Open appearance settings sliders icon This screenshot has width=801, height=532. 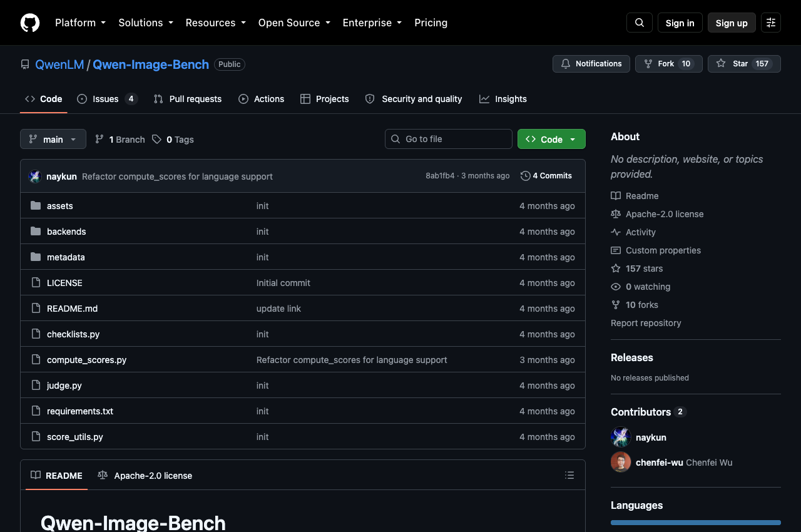pyautogui.click(x=771, y=23)
